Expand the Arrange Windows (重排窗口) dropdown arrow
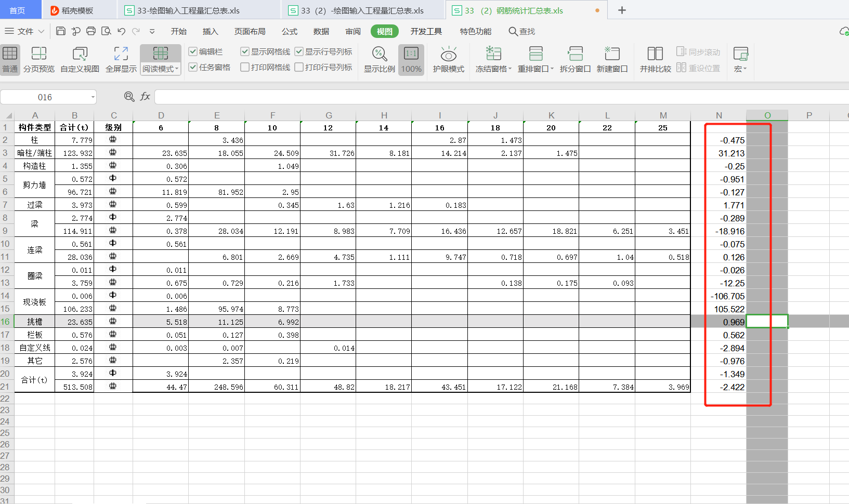Viewport: 849px width, 504px height. coord(552,69)
